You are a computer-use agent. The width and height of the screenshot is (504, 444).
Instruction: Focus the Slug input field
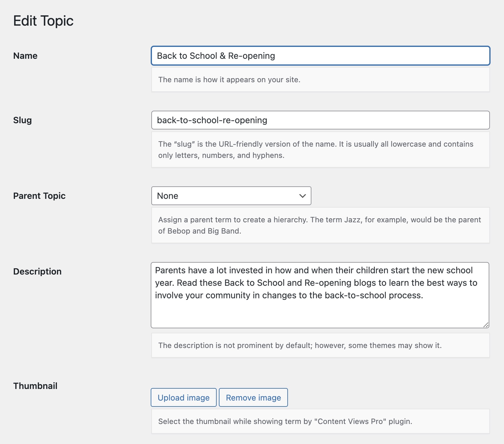[320, 120]
